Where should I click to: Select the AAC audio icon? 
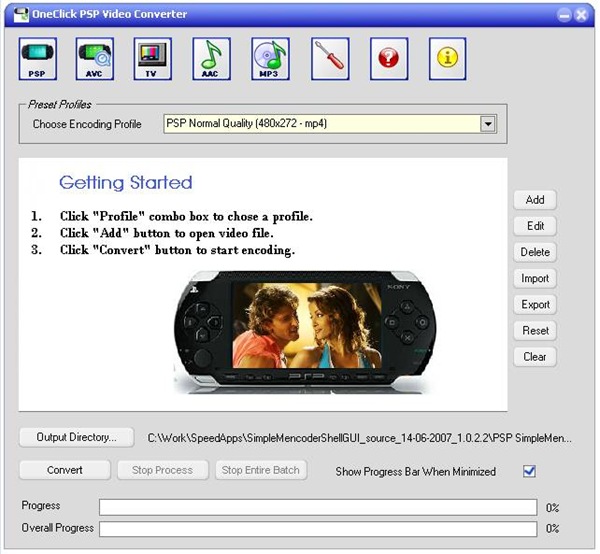tap(212, 59)
